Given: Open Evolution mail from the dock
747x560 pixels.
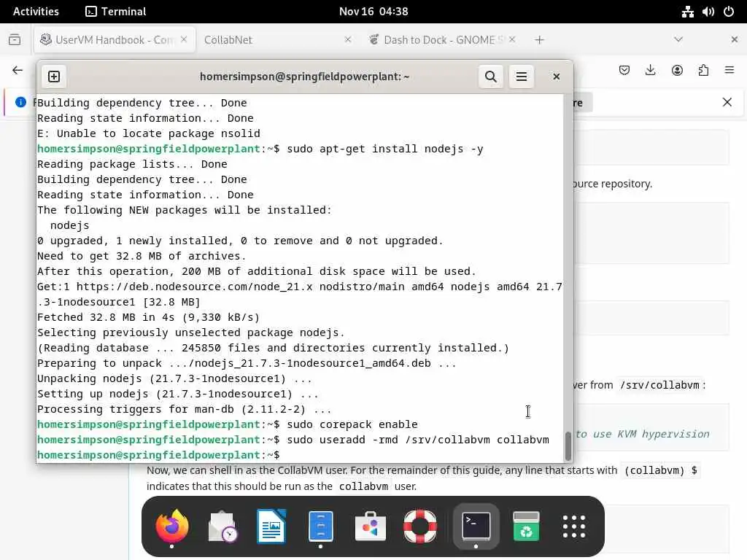Looking at the screenshot, I should (x=222, y=526).
